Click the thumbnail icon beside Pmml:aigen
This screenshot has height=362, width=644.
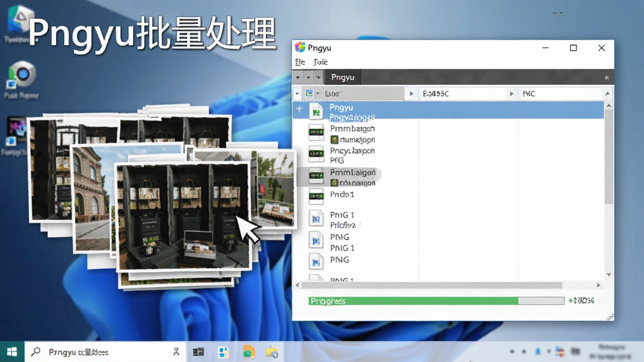[316, 176]
